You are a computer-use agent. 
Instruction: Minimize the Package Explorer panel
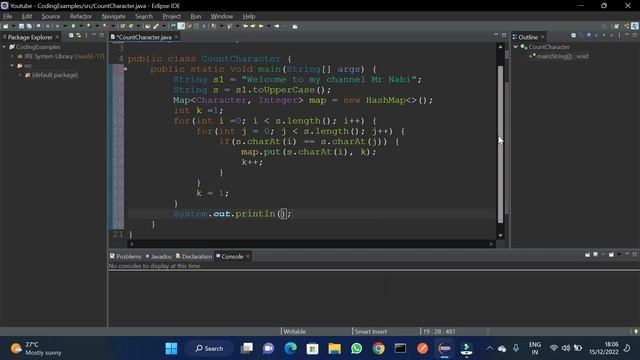coord(94,36)
